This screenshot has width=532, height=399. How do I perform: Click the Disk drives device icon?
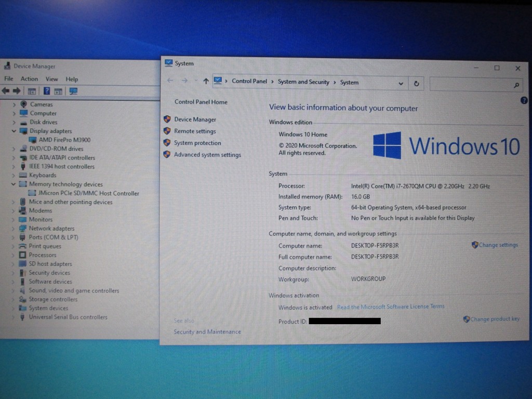pyautogui.click(x=23, y=122)
